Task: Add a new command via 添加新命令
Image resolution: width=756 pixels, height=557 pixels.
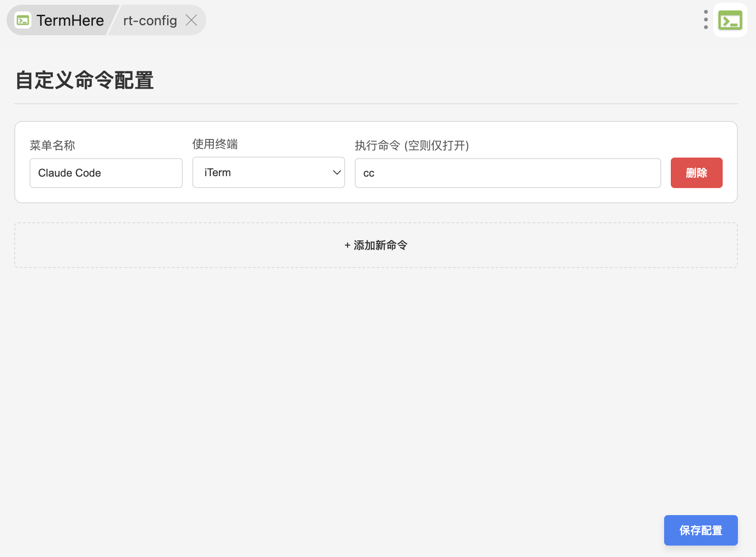Action: point(380,245)
